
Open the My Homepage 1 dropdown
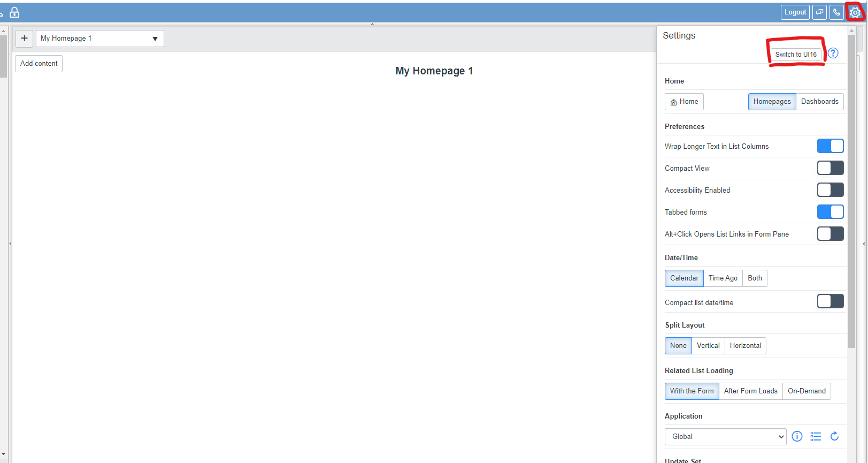click(x=100, y=39)
